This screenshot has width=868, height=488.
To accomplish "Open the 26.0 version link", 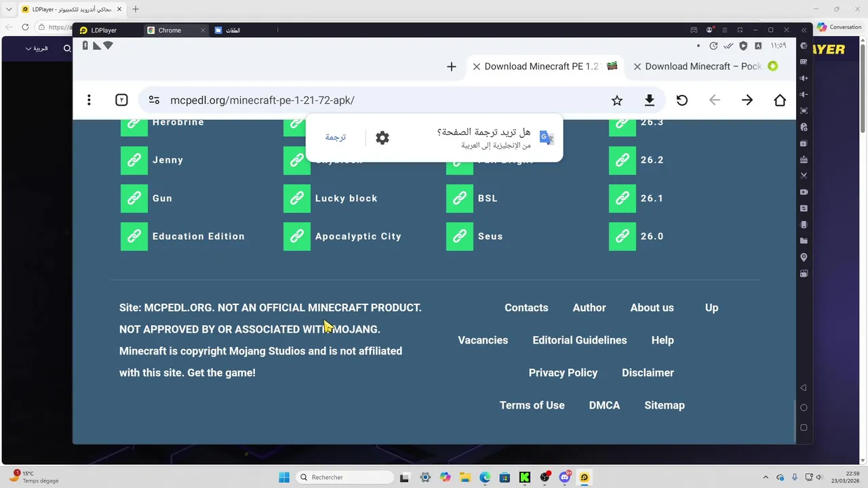I will click(x=652, y=236).
